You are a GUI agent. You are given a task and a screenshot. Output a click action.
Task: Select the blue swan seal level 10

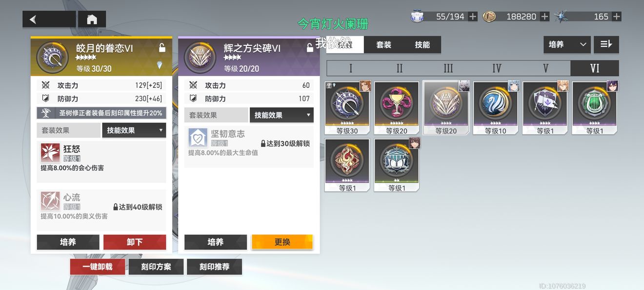click(496, 108)
